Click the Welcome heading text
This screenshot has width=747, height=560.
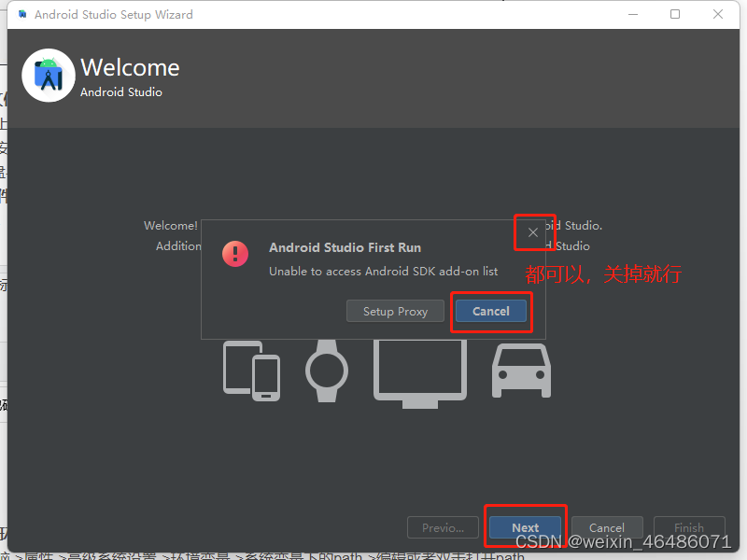pos(130,67)
